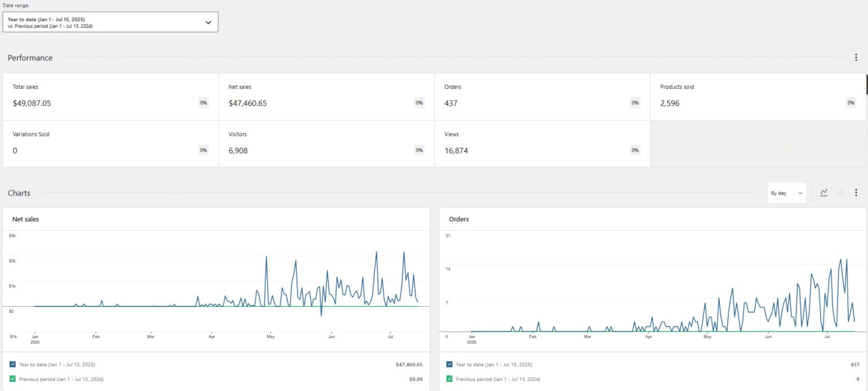
Task: Click a peak on the Net sales chart
Action: pyautogui.click(x=376, y=251)
